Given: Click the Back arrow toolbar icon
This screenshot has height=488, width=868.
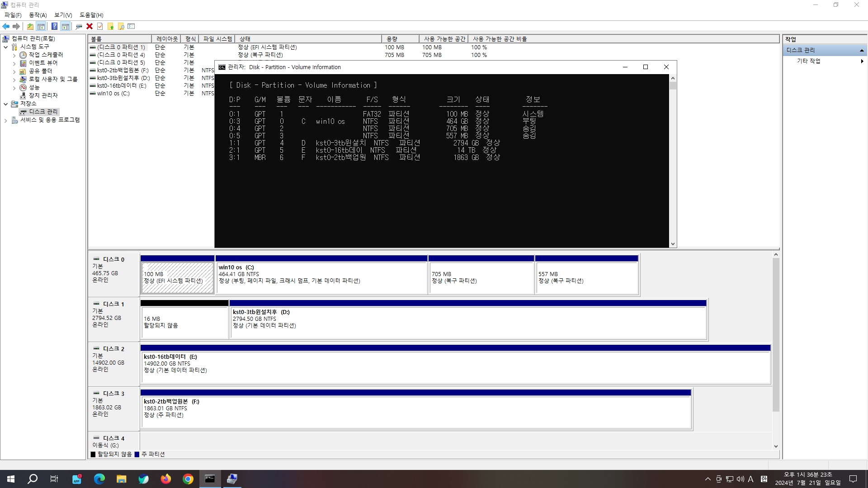Looking at the screenshot, I should click(x=6, y=26).
